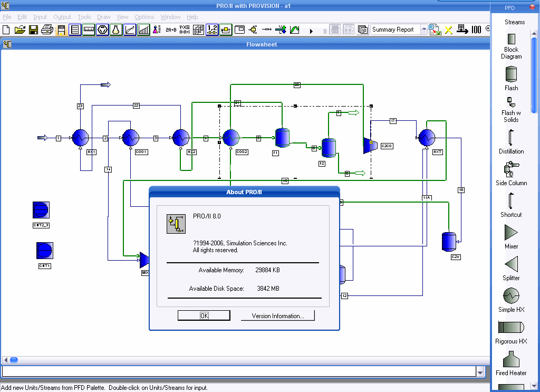Run the simulation with the play icon
The height and width of the screenshot is (392, 540).
311,30
